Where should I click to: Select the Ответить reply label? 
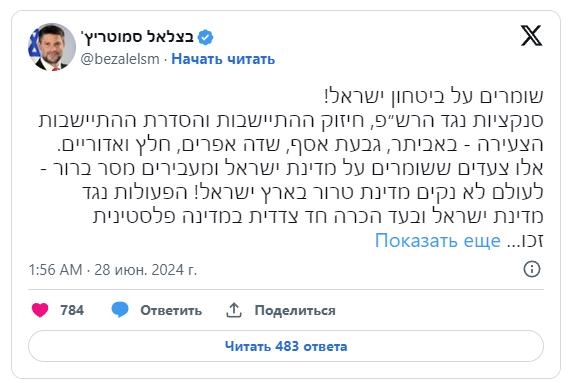click(x=171, y=311)
